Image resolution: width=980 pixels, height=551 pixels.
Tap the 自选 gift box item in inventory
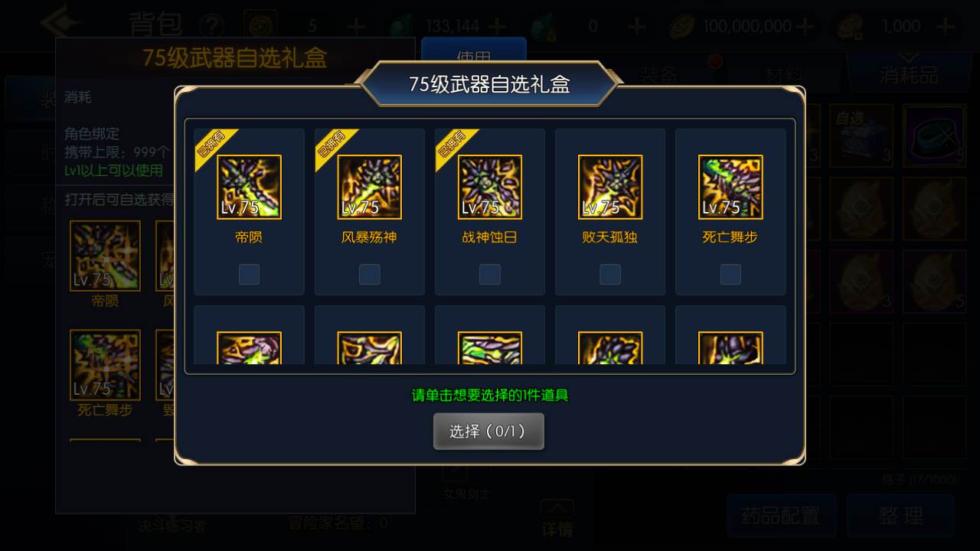(861, 135)
